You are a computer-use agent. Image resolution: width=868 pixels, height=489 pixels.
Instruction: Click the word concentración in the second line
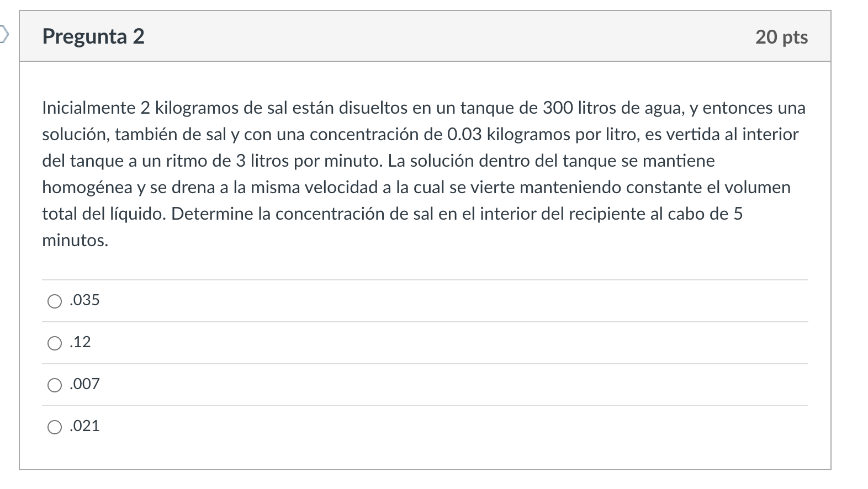[367, 134]
